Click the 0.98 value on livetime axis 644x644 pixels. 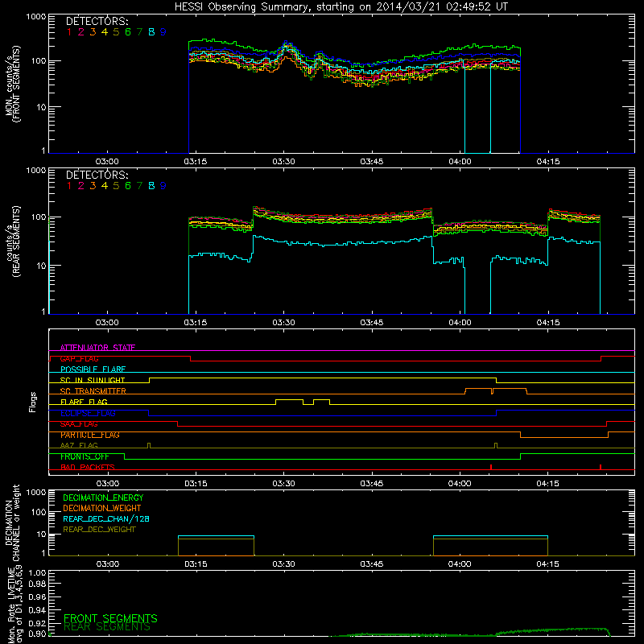point(37,584)
